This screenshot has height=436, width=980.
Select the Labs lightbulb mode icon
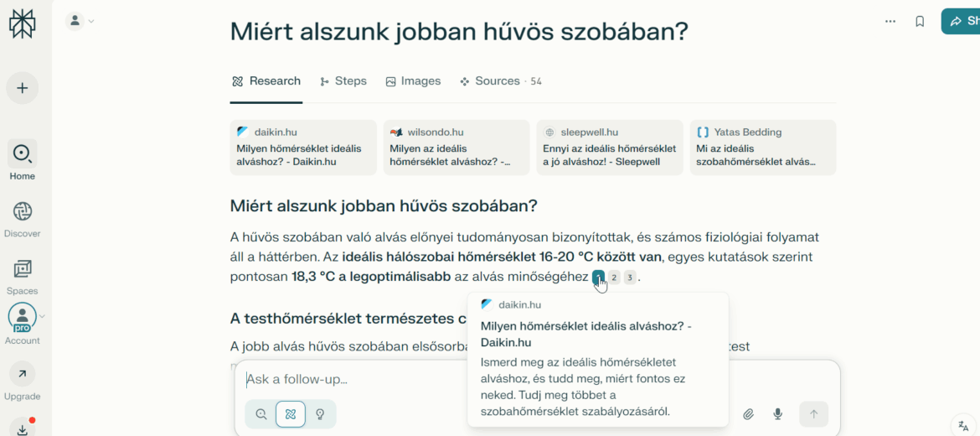point(320,413)
